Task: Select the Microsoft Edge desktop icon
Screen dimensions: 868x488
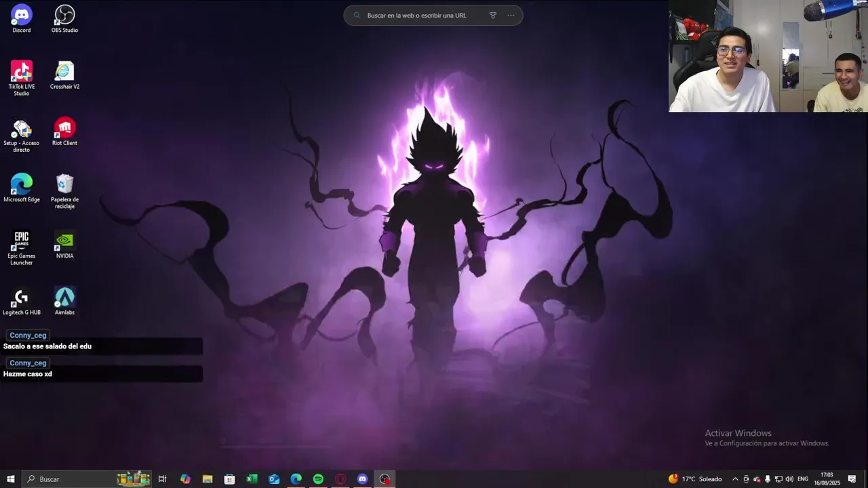Action: click(x=21, y=188)
